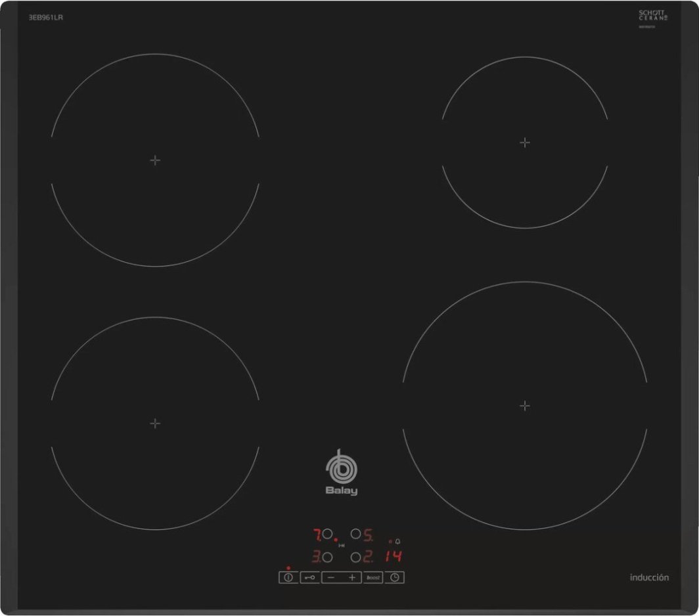Click the center cross of the small cooking zone
699x616 pixels.
[525, 143]
